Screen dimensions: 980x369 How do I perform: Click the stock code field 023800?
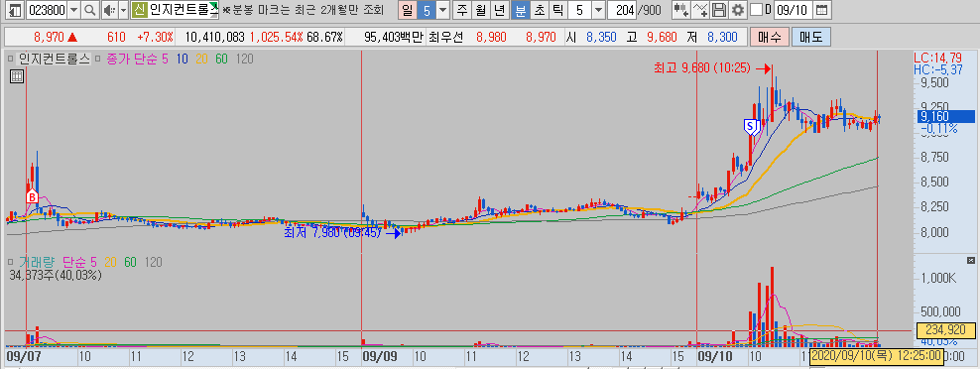(x=47, y=10)
